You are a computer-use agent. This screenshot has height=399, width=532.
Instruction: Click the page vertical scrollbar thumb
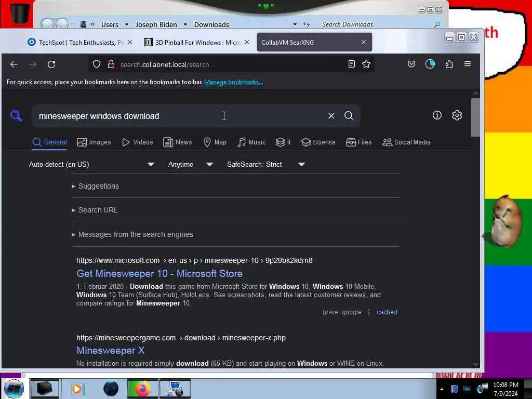coord(475,117)
